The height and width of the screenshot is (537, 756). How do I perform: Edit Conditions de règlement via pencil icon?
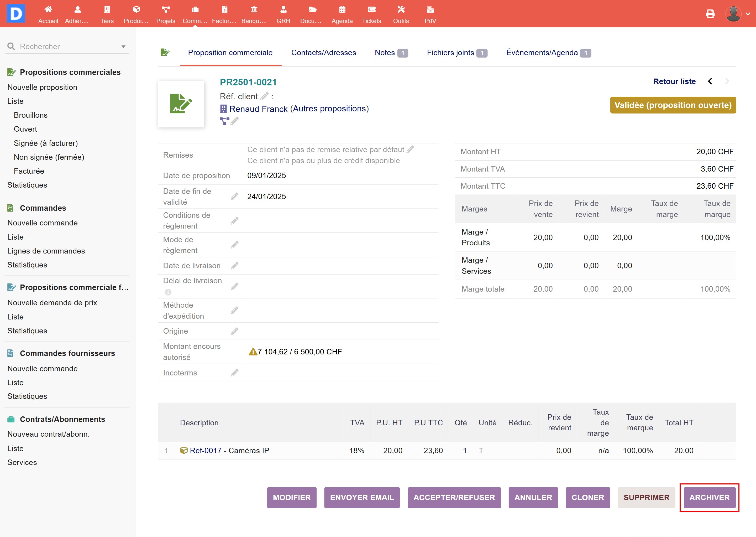point(234,221)
